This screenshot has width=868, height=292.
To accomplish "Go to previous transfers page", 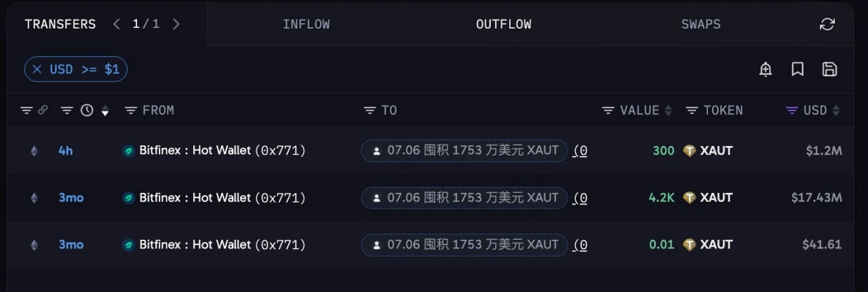I will pos(117,24).
